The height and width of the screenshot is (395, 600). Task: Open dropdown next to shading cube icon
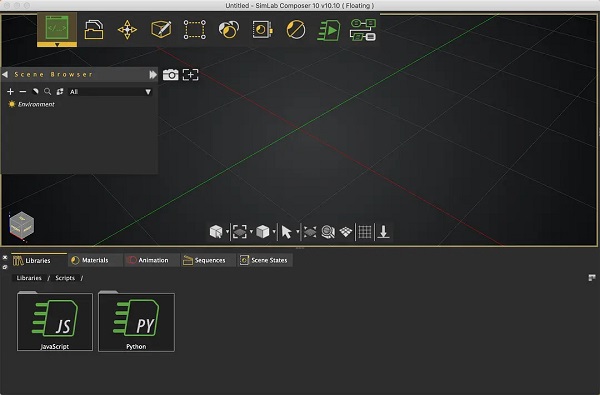click(x=274, y=232)
